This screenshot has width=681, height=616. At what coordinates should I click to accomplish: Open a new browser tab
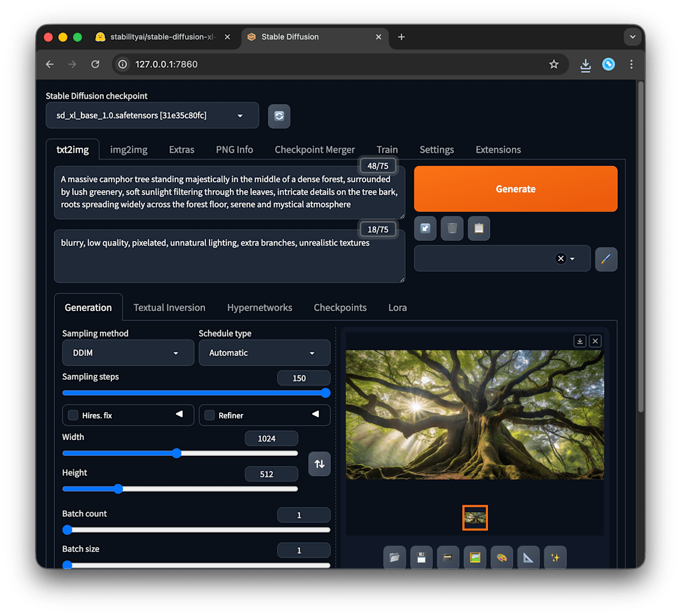coord(401,37)
